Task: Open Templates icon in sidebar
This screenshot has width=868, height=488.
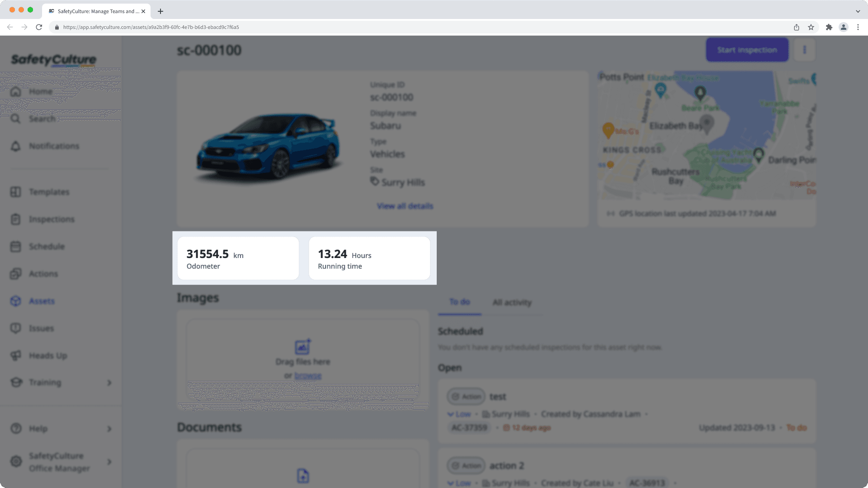Action: pyautogui.click(x=16, y=192)
